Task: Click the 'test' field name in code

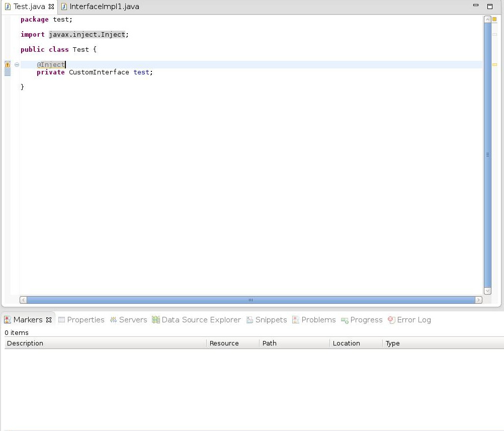Action: (141, 72)
